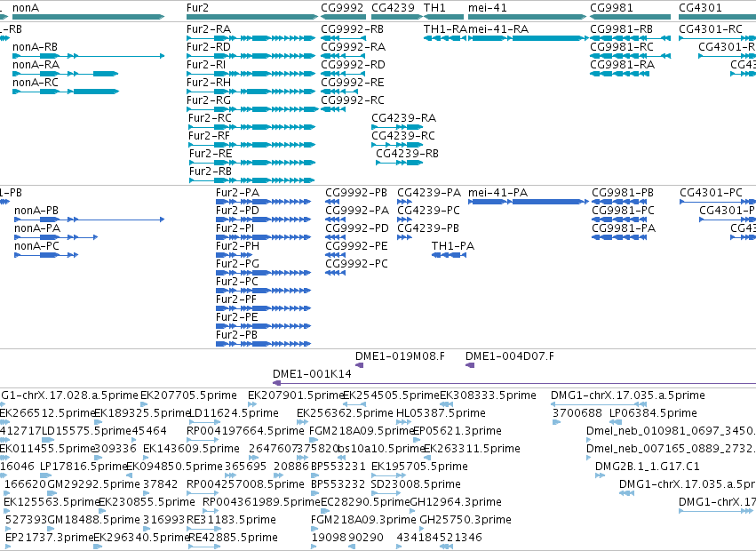Select the EK308333.5prime EST label
756x551 pixels.
pyautogui.click(x=488, y=395)
